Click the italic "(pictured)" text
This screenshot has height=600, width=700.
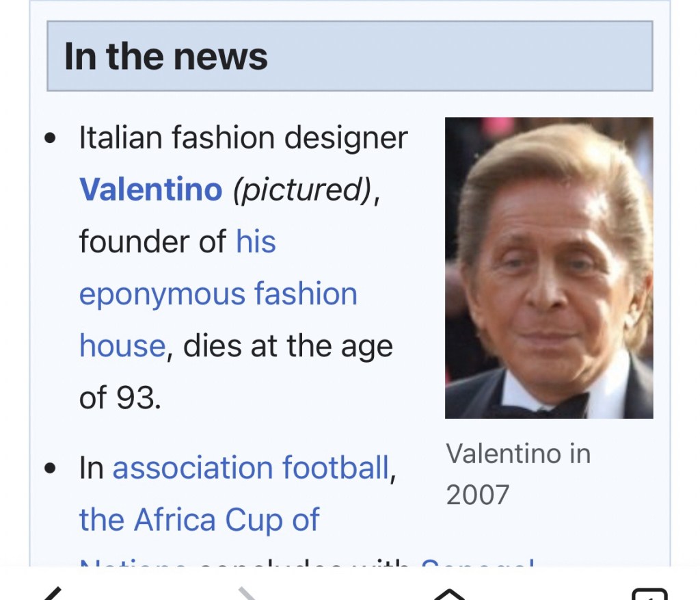click(x=301, y=190)
